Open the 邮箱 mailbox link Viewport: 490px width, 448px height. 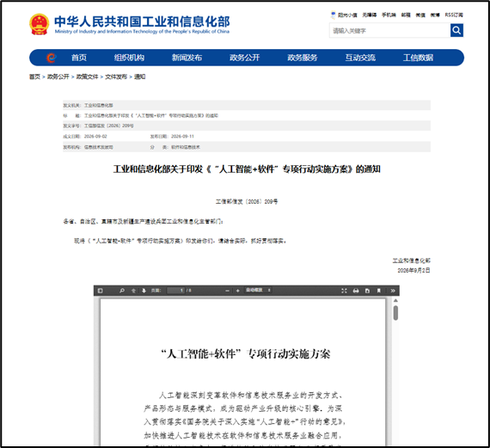point(406,15)
